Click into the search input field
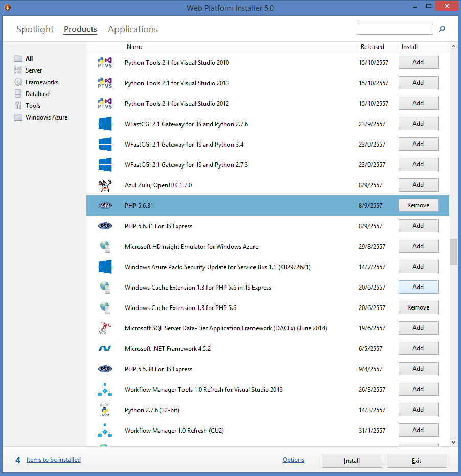 tap(395, 29)
